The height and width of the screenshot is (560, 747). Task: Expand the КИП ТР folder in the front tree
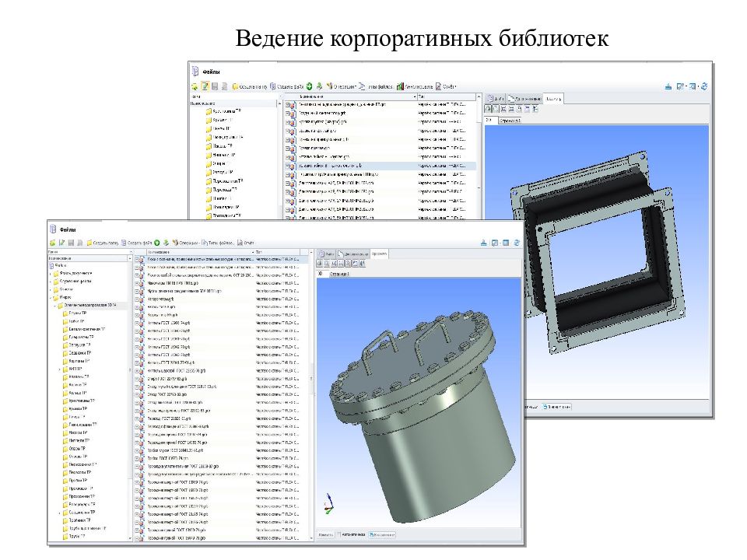coord(59,369)
